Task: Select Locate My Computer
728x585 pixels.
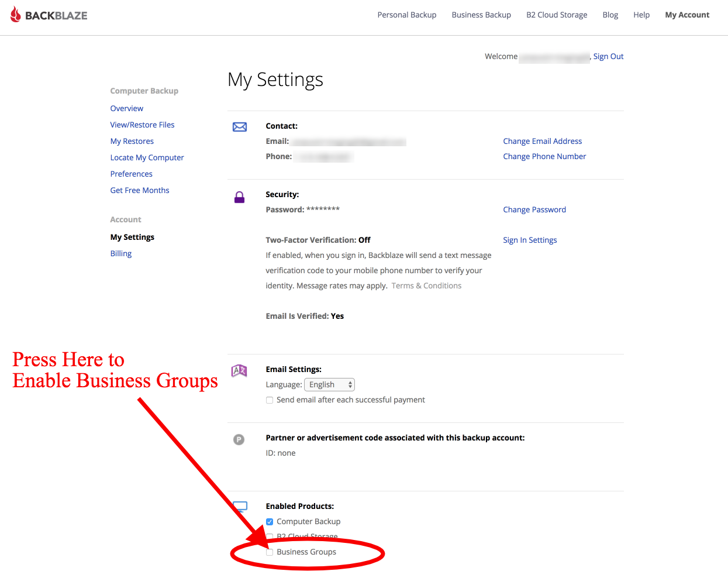Action: 147,158
